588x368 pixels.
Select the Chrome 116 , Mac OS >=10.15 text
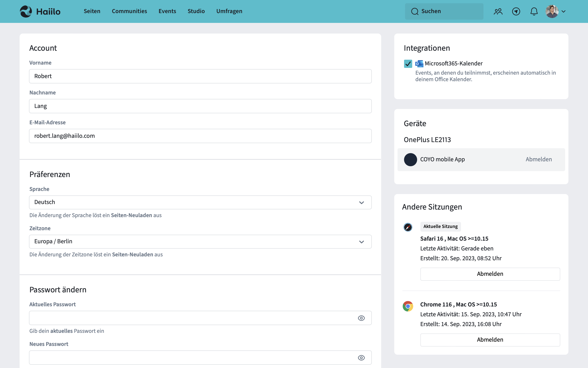pyautogui.click(x=459, y=304)
